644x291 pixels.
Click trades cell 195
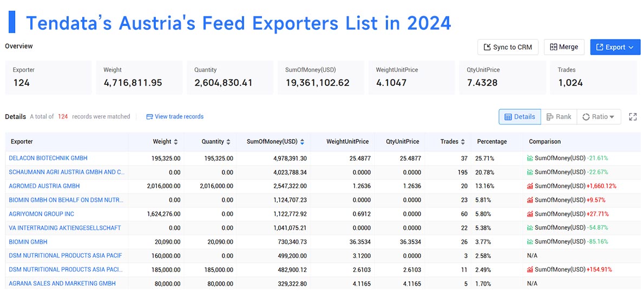coord(463,172)
